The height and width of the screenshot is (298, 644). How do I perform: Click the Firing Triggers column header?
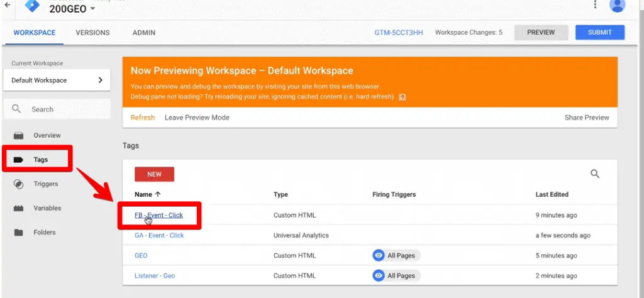394,194
